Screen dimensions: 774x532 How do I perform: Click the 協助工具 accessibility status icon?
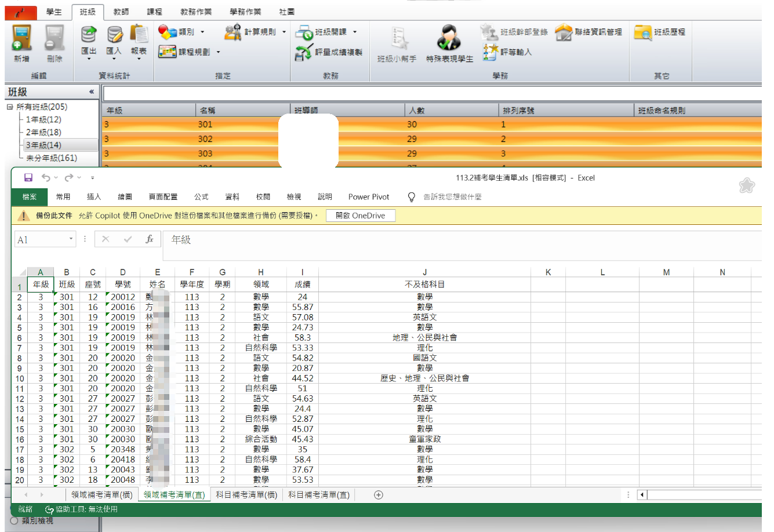pyautogui.click(x=49, y=509)
